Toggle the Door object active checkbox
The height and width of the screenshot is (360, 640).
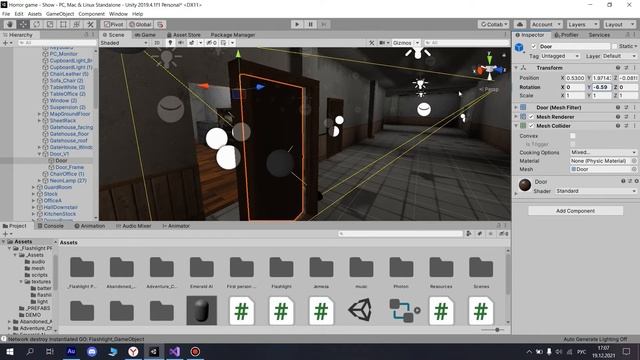pos(533,47)
